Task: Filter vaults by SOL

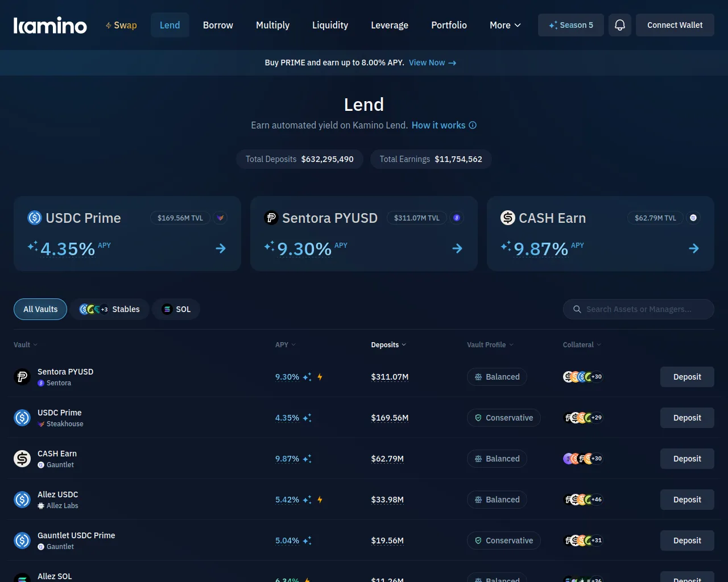Action: [176, 309]
